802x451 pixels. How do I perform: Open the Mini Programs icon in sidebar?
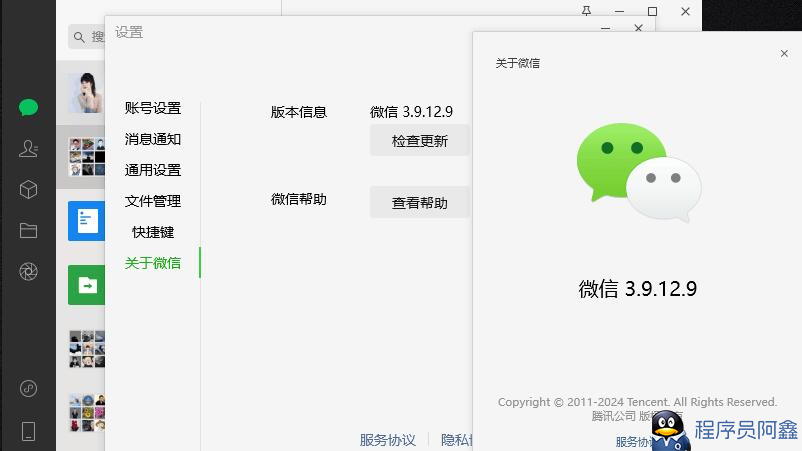click(28, 389)
